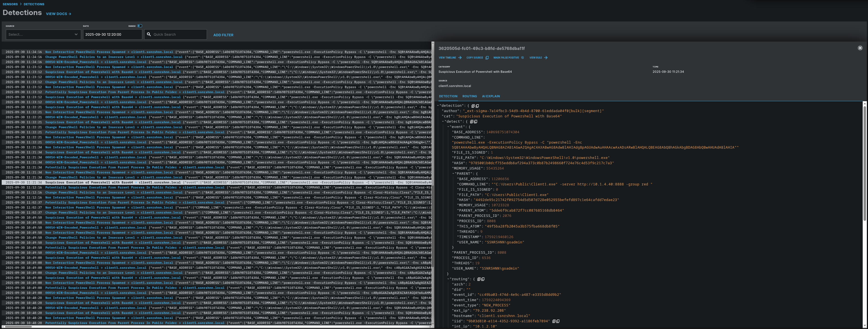Viewport: 868px width, 329px height.
Task: Click the View Rule arrow icon
Action: coord(546,58)
